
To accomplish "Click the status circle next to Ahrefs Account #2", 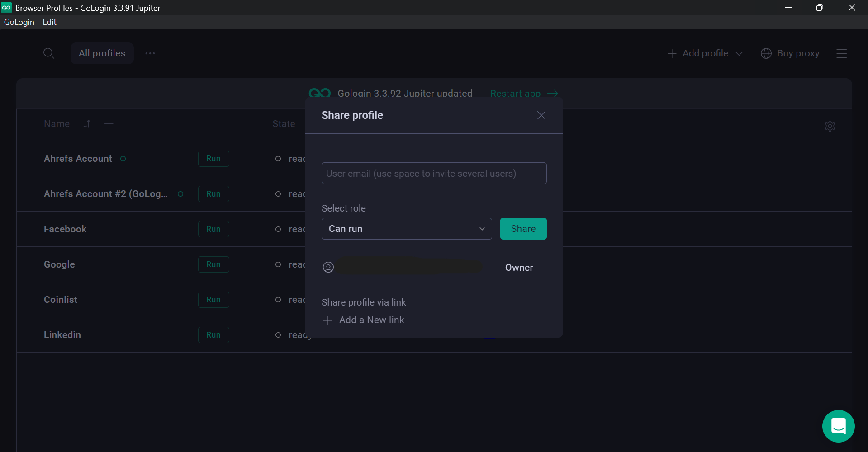I will pos(180,194).
